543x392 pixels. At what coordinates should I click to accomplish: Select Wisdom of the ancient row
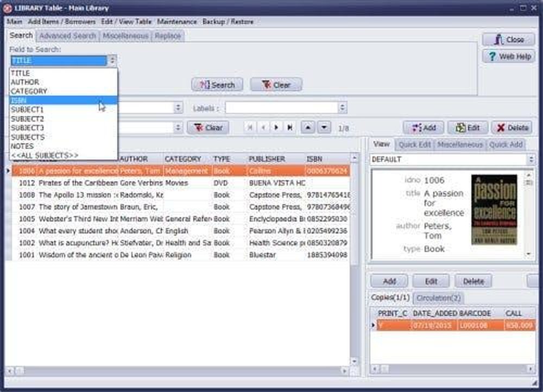181,255
